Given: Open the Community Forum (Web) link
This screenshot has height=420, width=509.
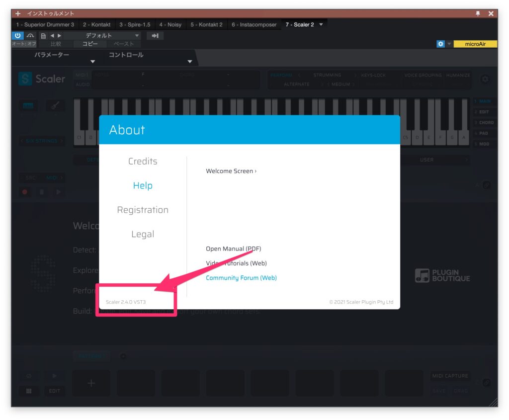Looking at the screenshot, I should (x=241, y=278).
